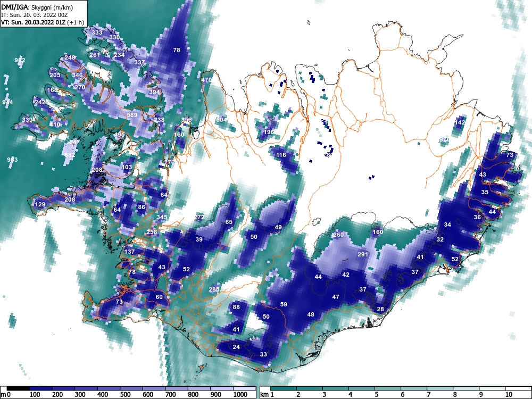Image resolution: width=532 pixels, height=399 pixels.
Task: Click the visibility value 882
Action: pyautogui.click(x=70, y=155)
